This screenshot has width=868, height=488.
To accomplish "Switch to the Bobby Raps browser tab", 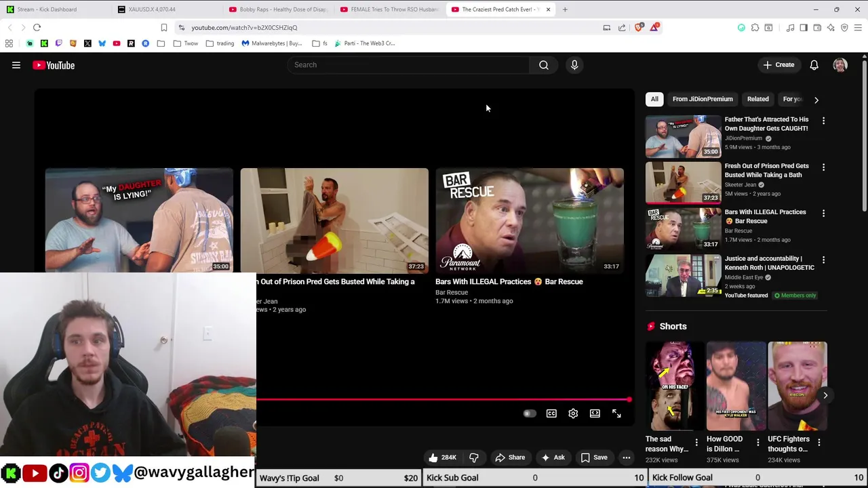I will (x=277, y=9).
